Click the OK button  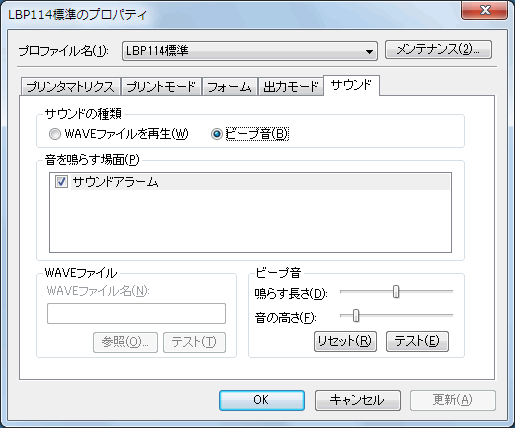click(x=262, y=400)
